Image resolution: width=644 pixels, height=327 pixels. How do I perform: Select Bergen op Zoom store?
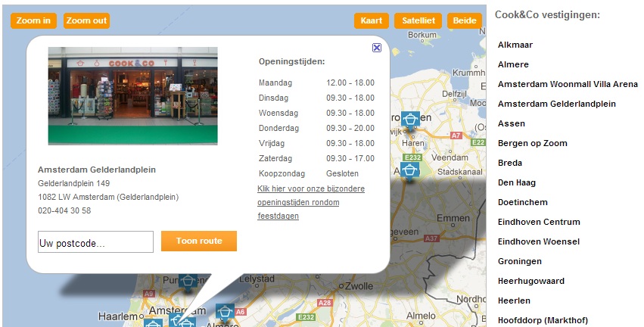pos(532,143)
